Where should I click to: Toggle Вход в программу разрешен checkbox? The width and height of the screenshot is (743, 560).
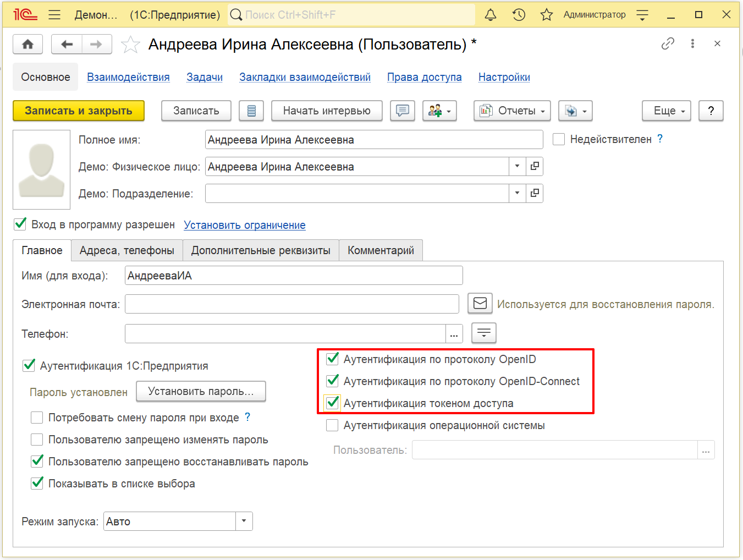pyautogui.click(x=20, y=224)
